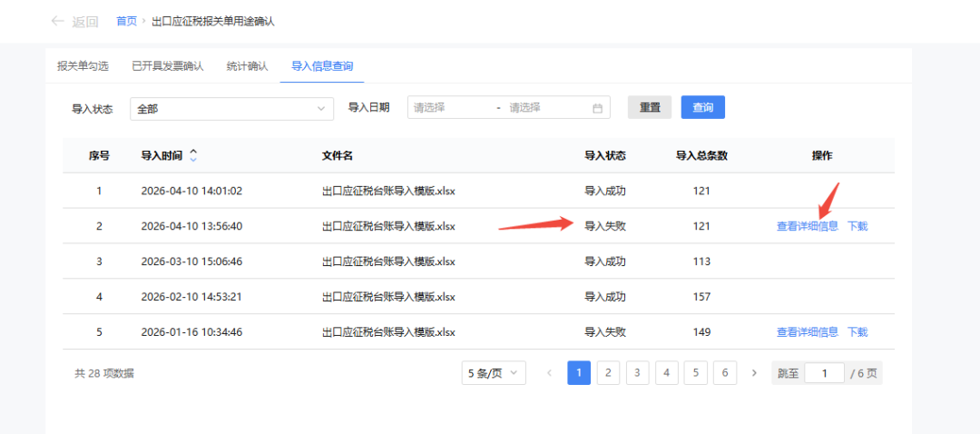
Task: Open the 5 条/页 page size dropdown
Action: point(493,373)
